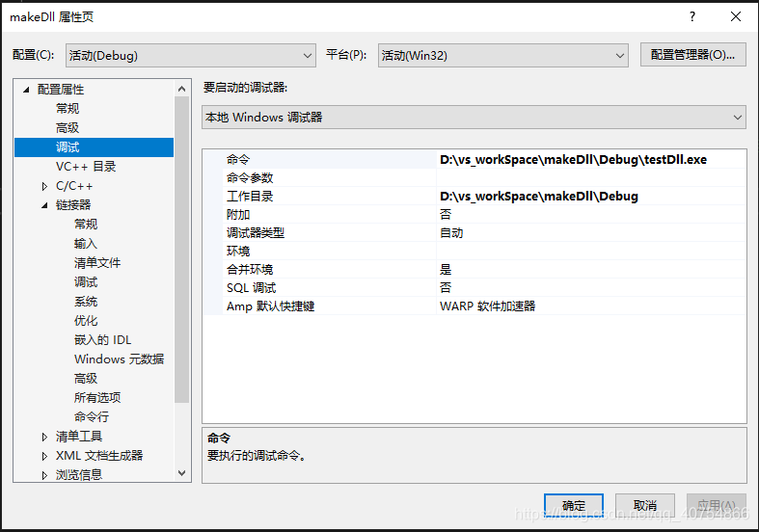Collapse the 配置属性 tree node
The width and height of the screenshot is (759, 532).
coord(27,90)
